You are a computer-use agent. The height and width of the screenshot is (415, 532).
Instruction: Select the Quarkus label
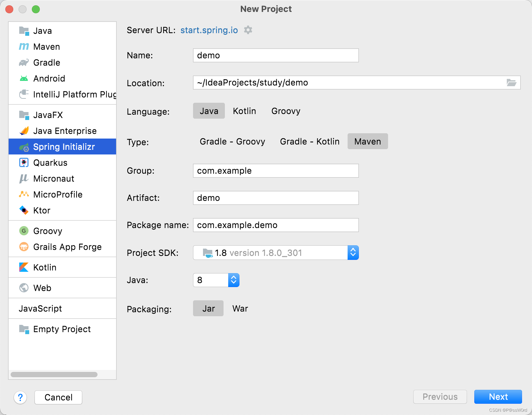click(x=50, y=163)
